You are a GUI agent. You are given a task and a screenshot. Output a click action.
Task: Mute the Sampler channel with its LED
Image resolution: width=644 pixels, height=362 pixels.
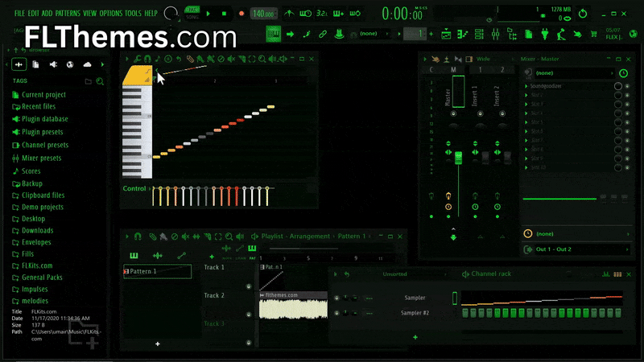336,298
